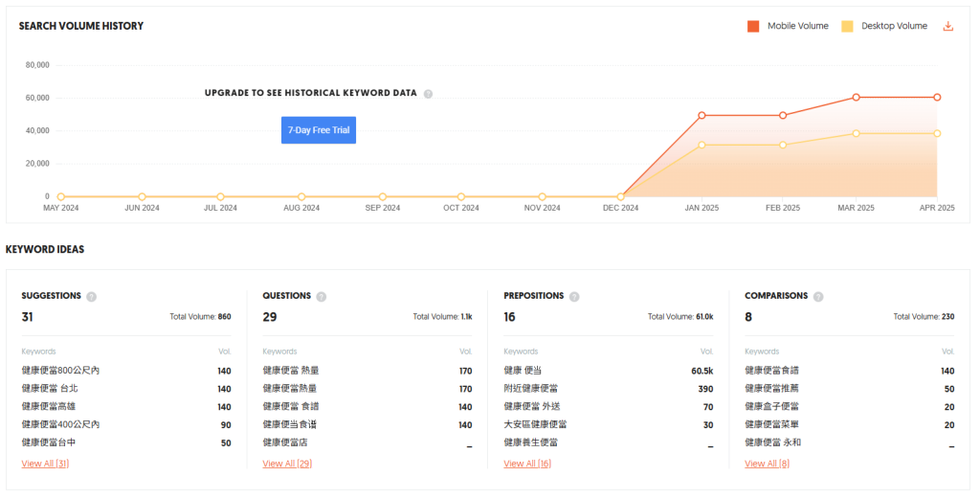Open the Questions help tooltip icon
Screen dimensions: 980x499
(322, 296)
